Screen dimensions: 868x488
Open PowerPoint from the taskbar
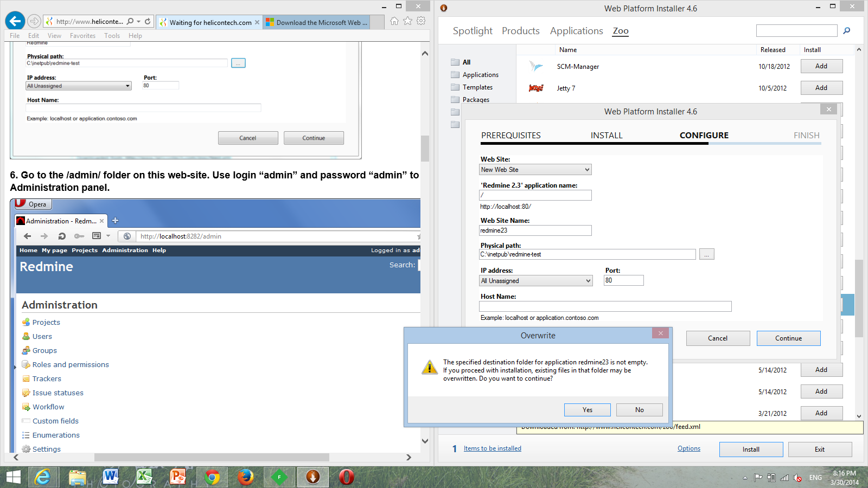point(178,477)
